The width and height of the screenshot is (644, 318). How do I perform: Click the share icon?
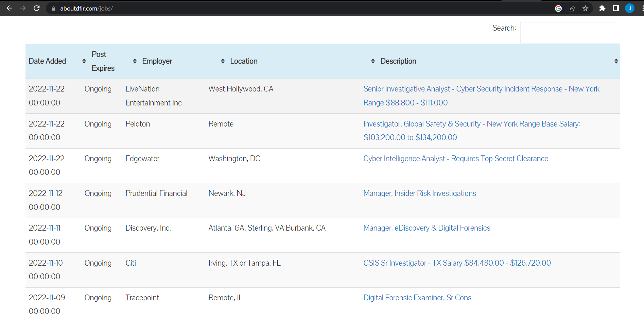coord(572,8)
